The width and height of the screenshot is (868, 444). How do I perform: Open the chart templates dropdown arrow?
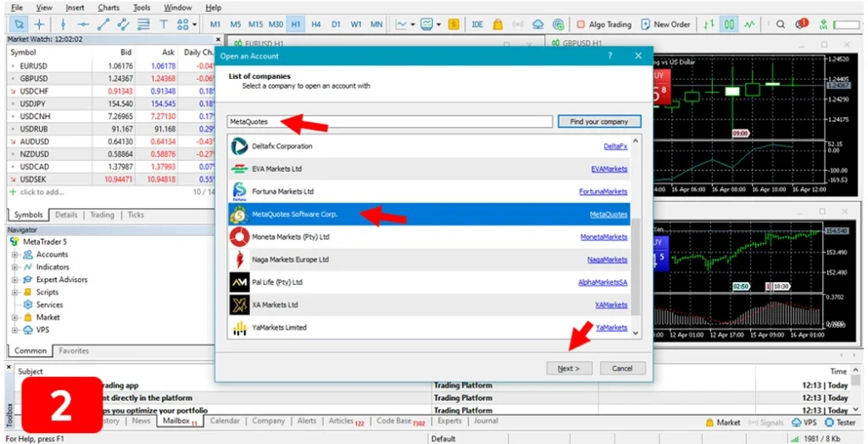[438, 25]
